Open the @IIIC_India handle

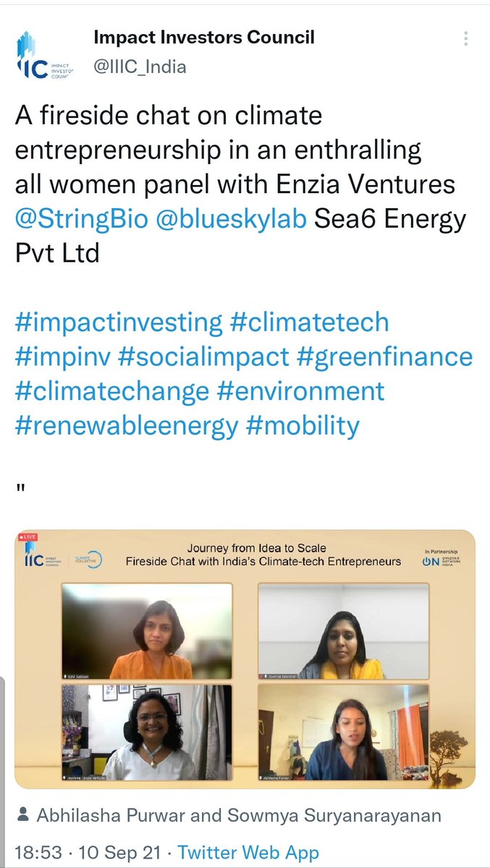[x=140, y=67]
